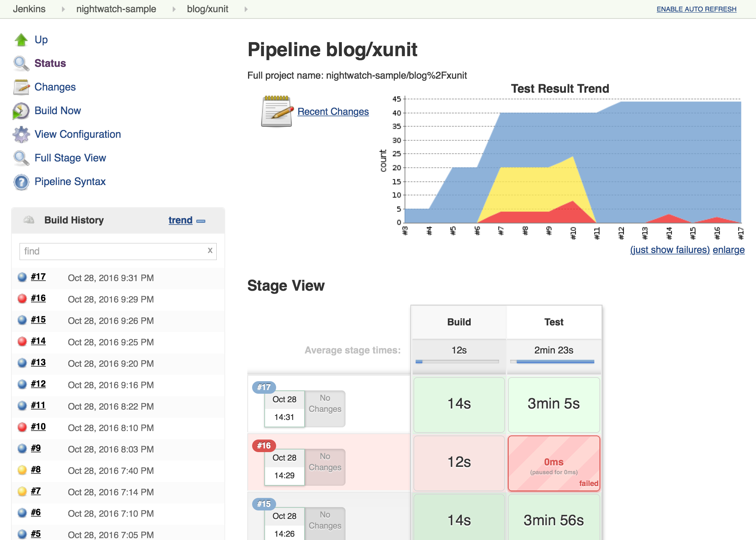Open Changes via the notepad icon
This screenshot has height=540, width=756.
pyautogui.click(x=21, y=87)
